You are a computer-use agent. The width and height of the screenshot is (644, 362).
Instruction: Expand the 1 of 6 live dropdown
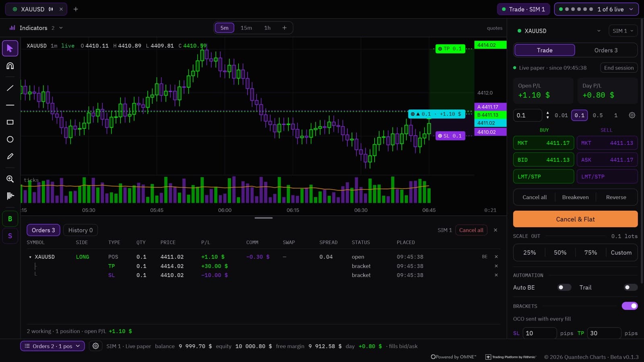[x=597, y=9]
